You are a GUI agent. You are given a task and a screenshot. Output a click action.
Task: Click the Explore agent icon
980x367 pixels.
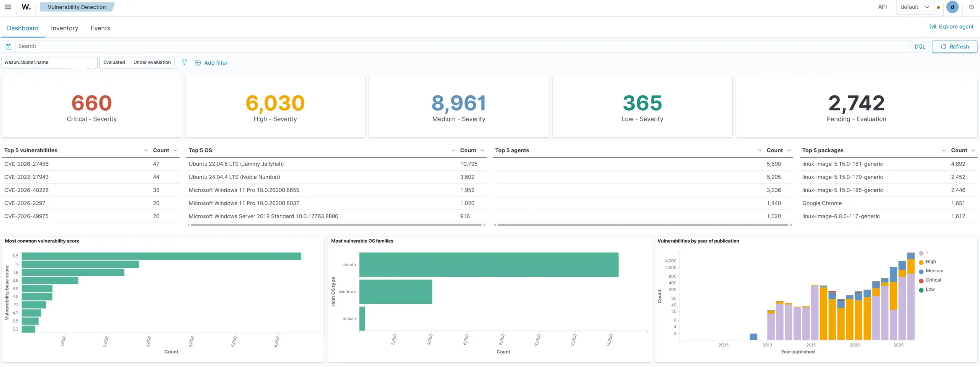pos(933,27)
